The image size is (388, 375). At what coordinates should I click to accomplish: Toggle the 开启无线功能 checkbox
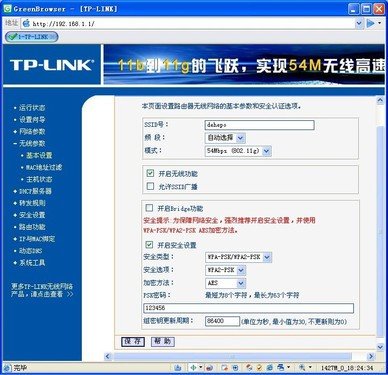click(x=150, y=173)
